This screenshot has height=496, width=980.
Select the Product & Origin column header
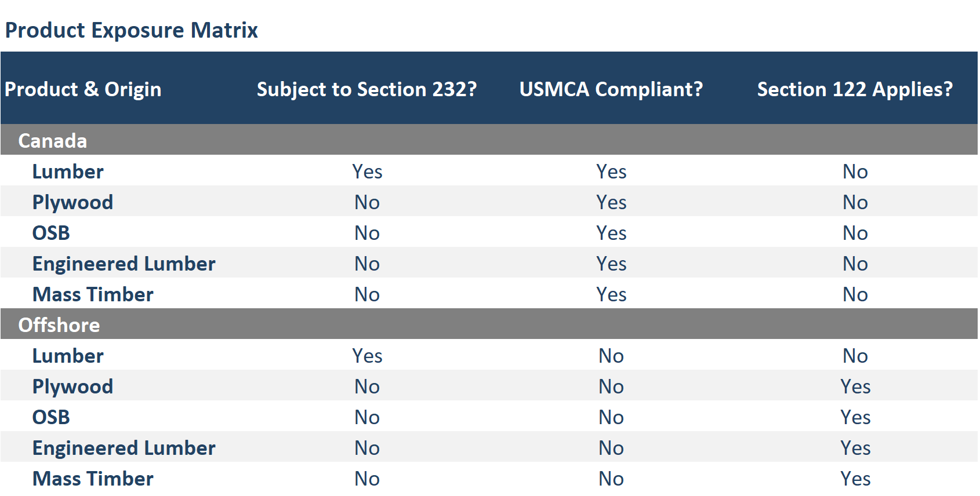83,89
